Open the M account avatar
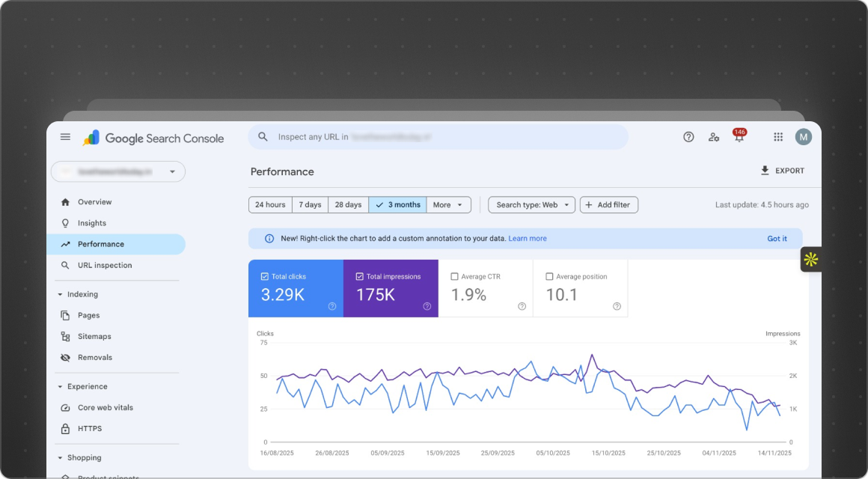 [x=803, y=137]
